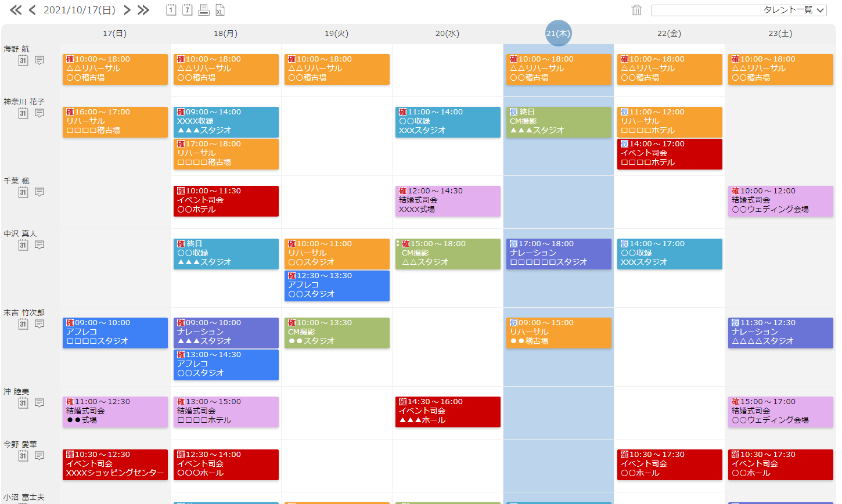Go to next day with single right arrow

click(x=127, y=10)
